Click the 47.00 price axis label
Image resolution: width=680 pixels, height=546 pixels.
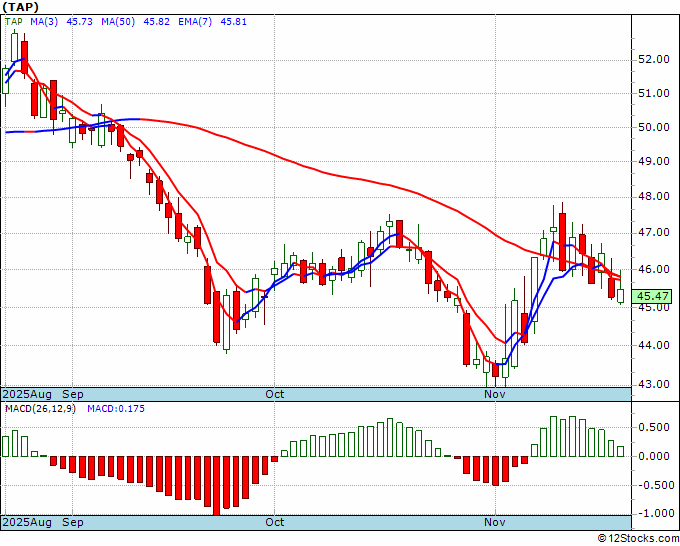click(x=654, y=232)
